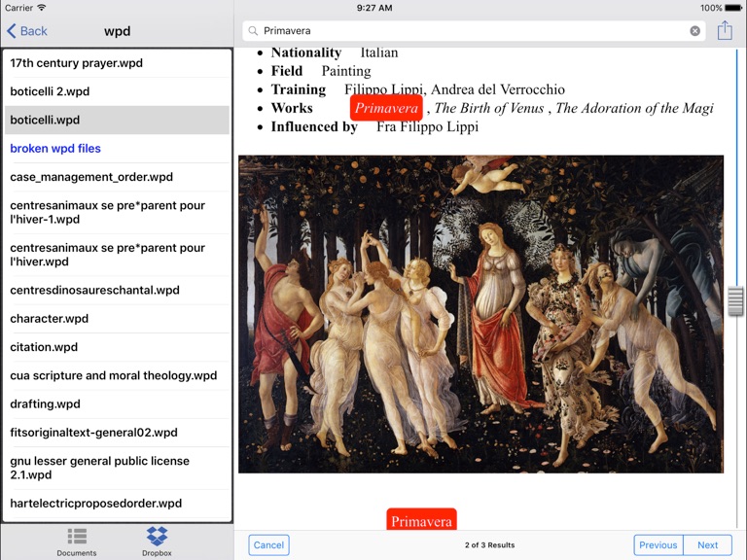Tap the Back chevron button
This screenshot has width=747, height=560.
pos(27,31)
